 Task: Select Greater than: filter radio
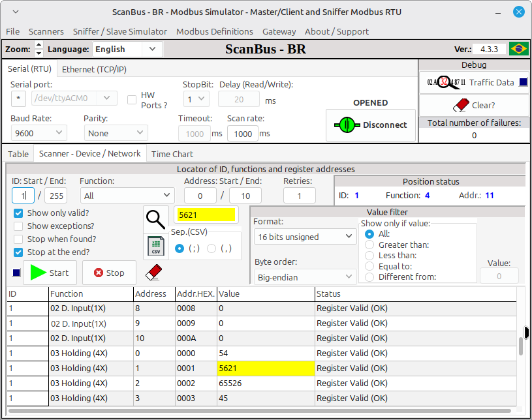(x=369, y=245)
